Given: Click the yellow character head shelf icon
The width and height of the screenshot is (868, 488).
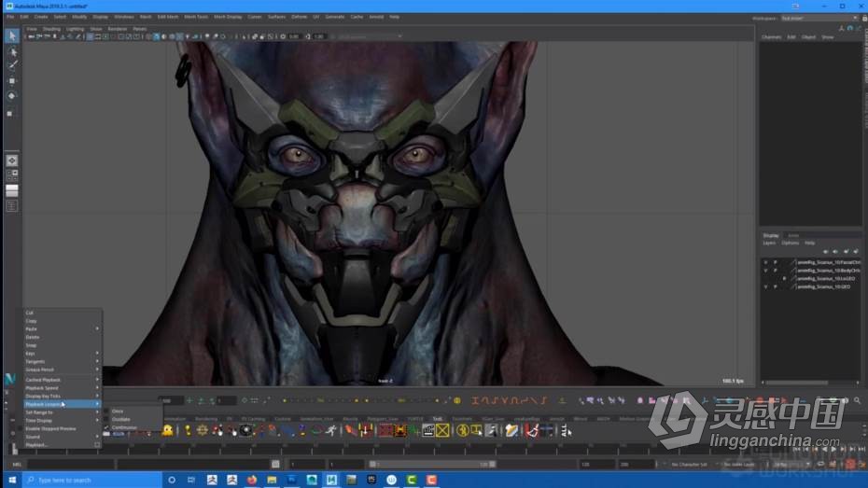Looking at the screenshot, I should pos(167,430).
